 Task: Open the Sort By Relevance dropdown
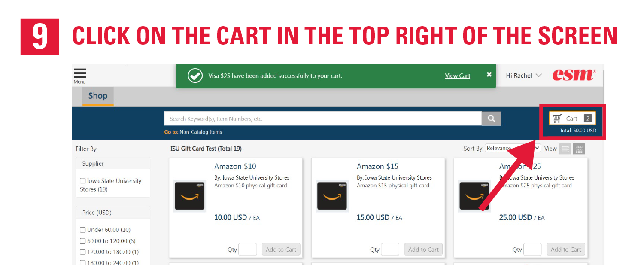pyautogui.click(x=513, y=148)
